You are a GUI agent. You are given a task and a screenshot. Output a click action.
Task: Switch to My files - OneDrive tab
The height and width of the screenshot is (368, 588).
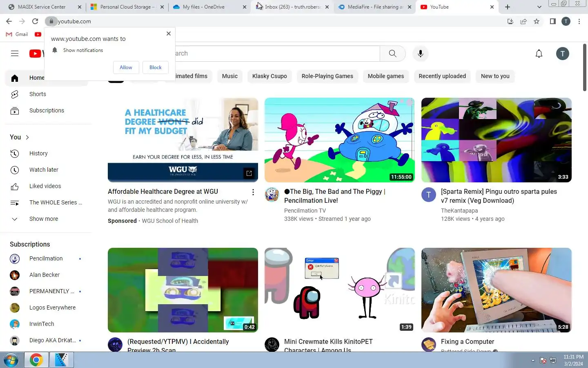pos(209,7)
